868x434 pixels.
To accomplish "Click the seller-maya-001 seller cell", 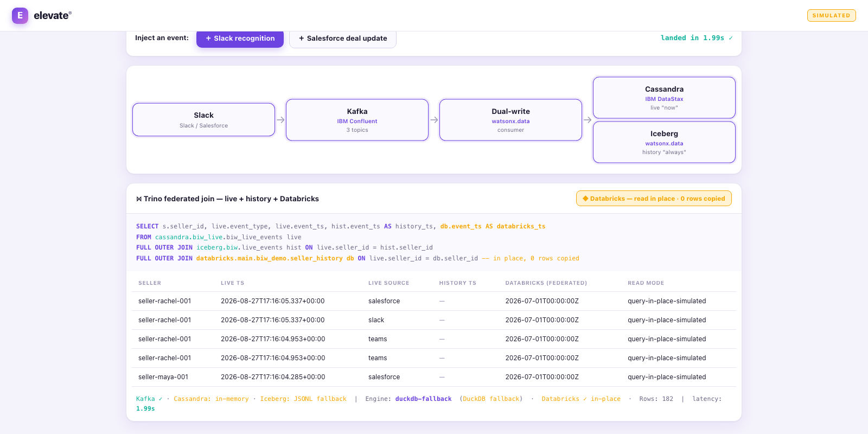I will coord(163,377).
